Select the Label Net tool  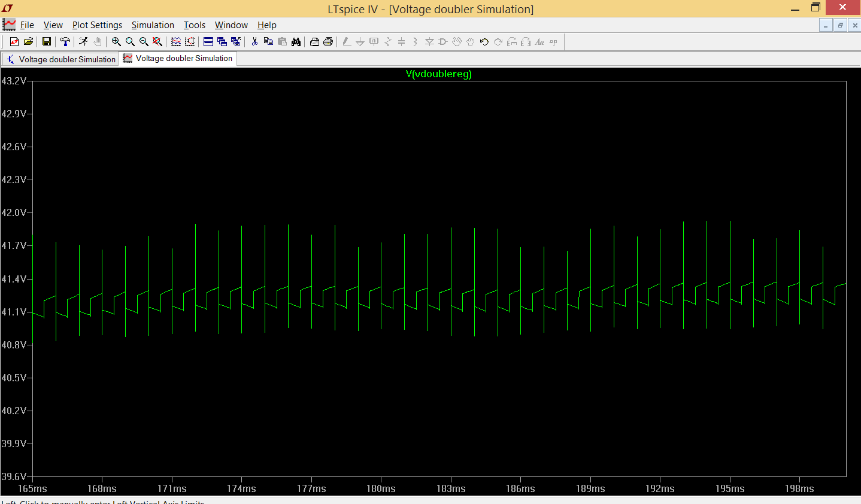pos(374,41)
